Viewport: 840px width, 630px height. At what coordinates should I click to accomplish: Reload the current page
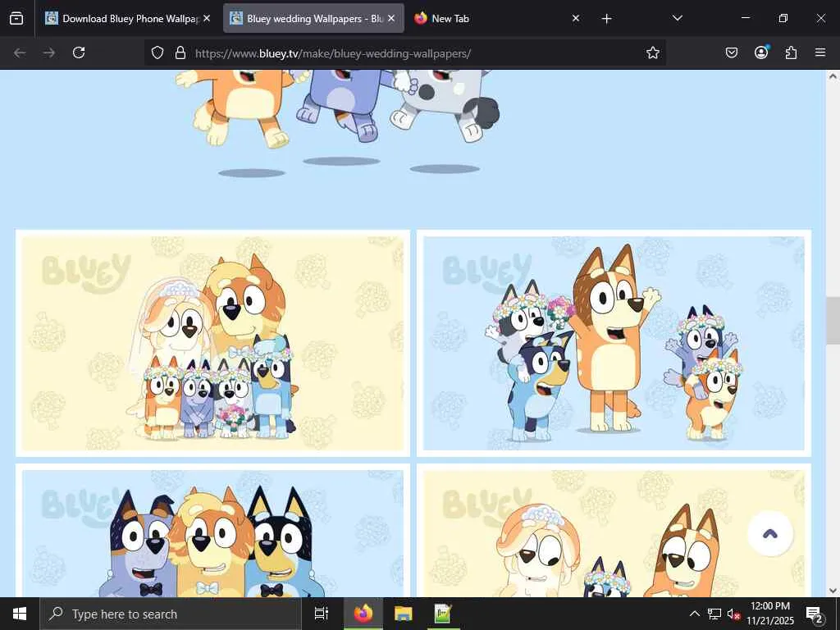(x=79, y=52)
